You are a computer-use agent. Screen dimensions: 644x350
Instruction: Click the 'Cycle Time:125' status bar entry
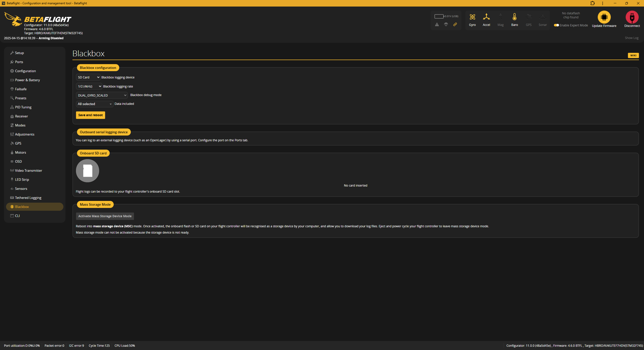(99, 346)
